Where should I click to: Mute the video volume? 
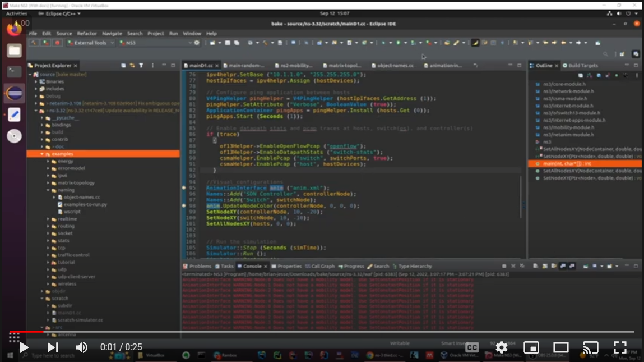click(x=81, y=347)
